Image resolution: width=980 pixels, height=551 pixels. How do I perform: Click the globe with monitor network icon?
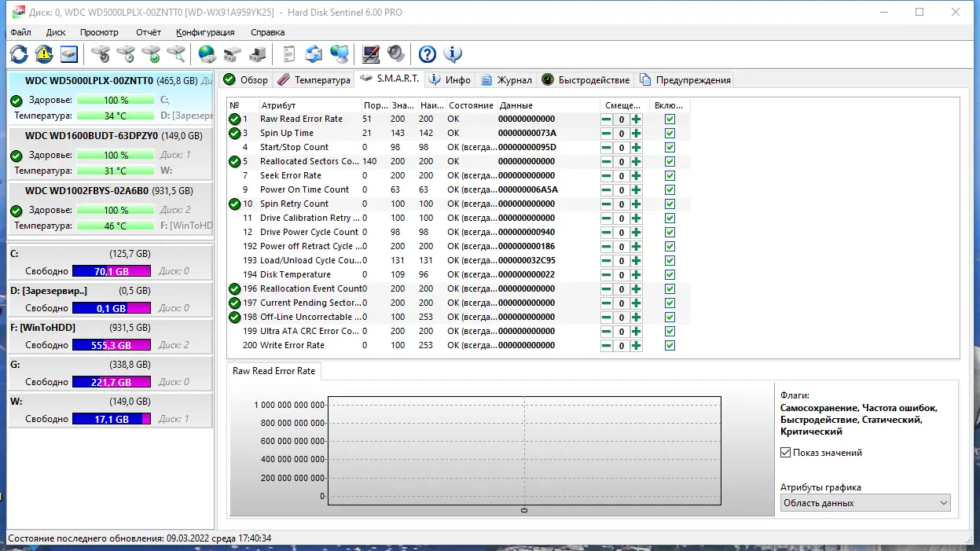(340, 54)
